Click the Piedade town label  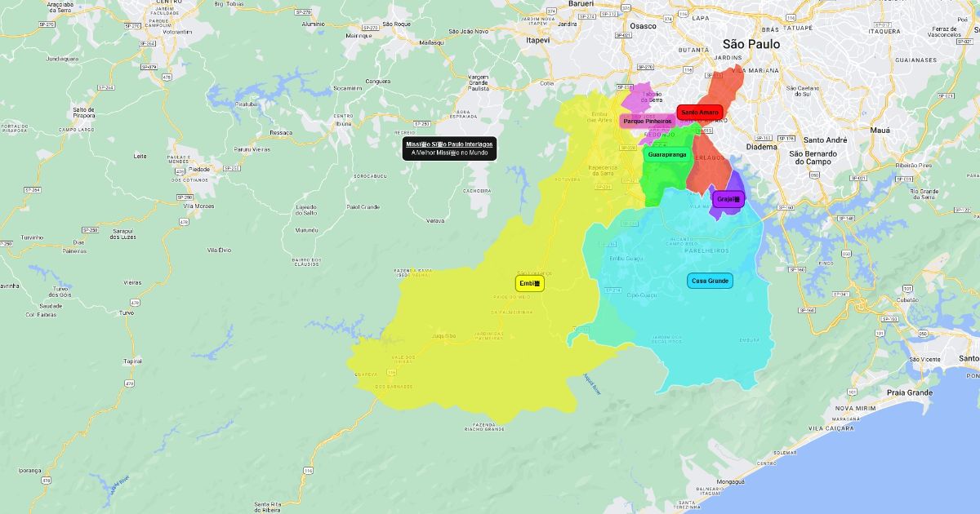pyautogui.click(x=198, y=170)
